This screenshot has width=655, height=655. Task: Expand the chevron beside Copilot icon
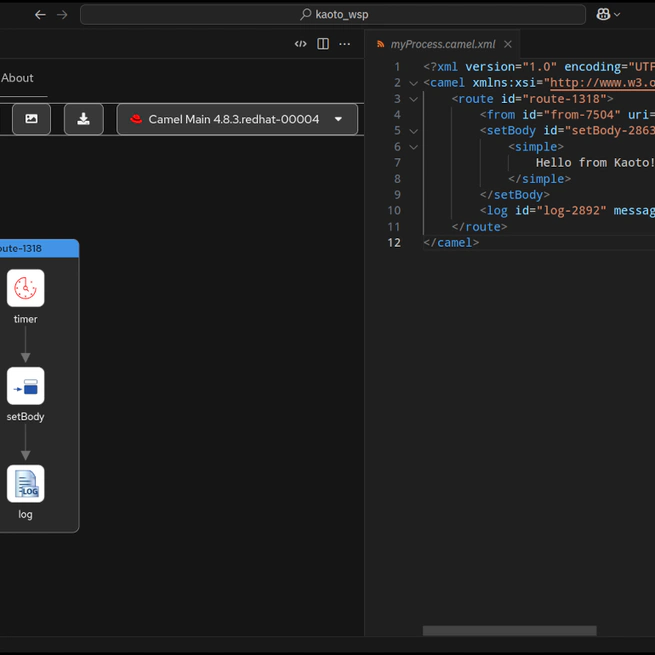click(x=617, y=15)
